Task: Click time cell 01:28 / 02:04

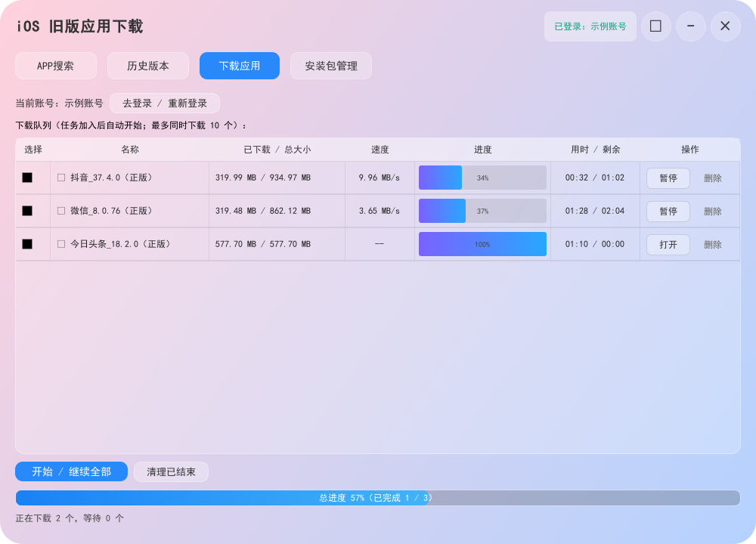Action: pos(595,211)
